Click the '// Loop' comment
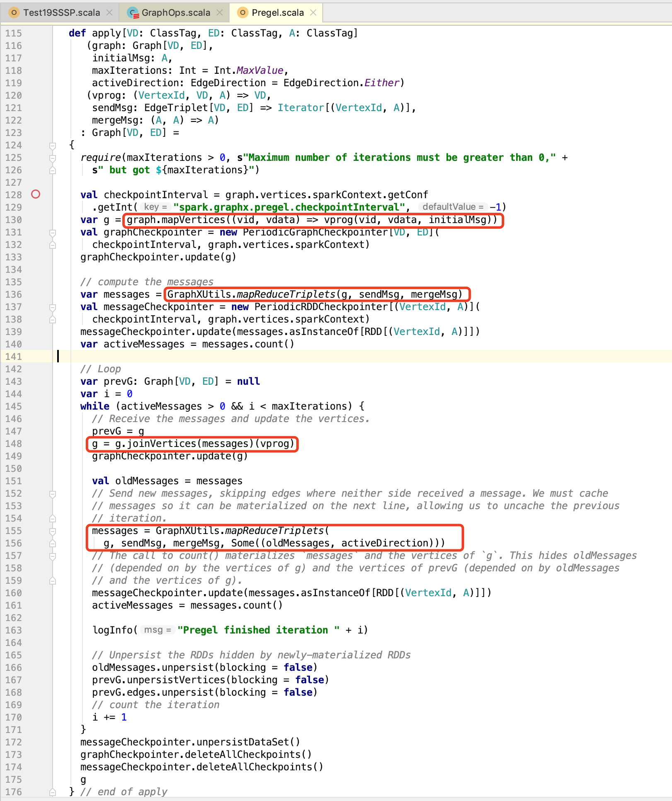Viewport: 672px width, 801px height. [x=101, y=369]
